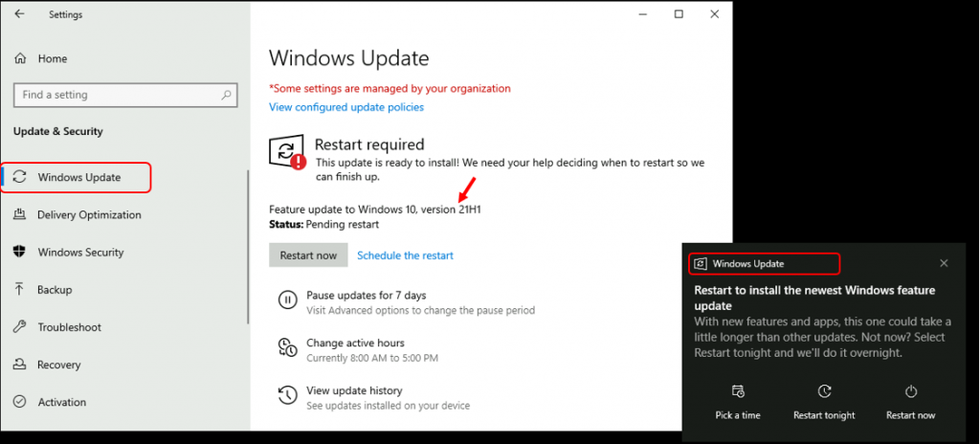Click the 'Update & Security' heading
The width and height of the screenshot is (980, 444).
58,131
